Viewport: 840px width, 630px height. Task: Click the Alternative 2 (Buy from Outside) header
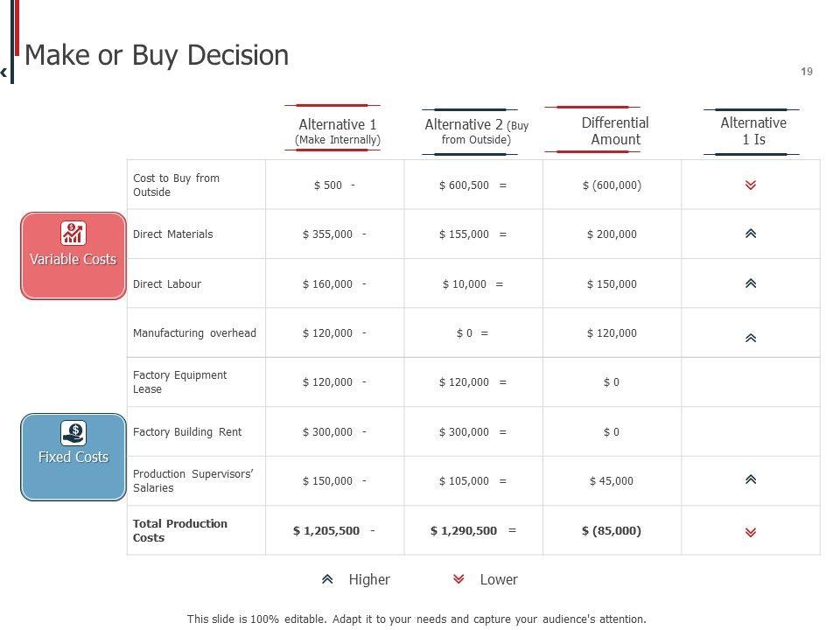pyautogui.click(x=476, y=131)
